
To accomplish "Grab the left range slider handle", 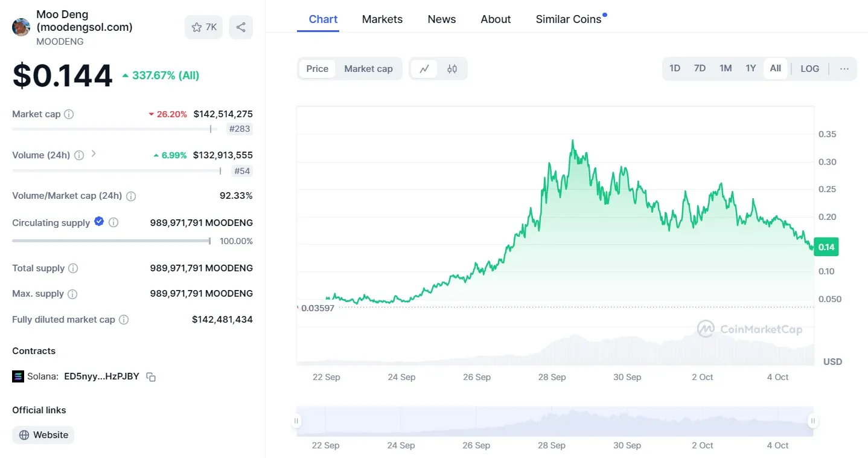I will (296, 421).
